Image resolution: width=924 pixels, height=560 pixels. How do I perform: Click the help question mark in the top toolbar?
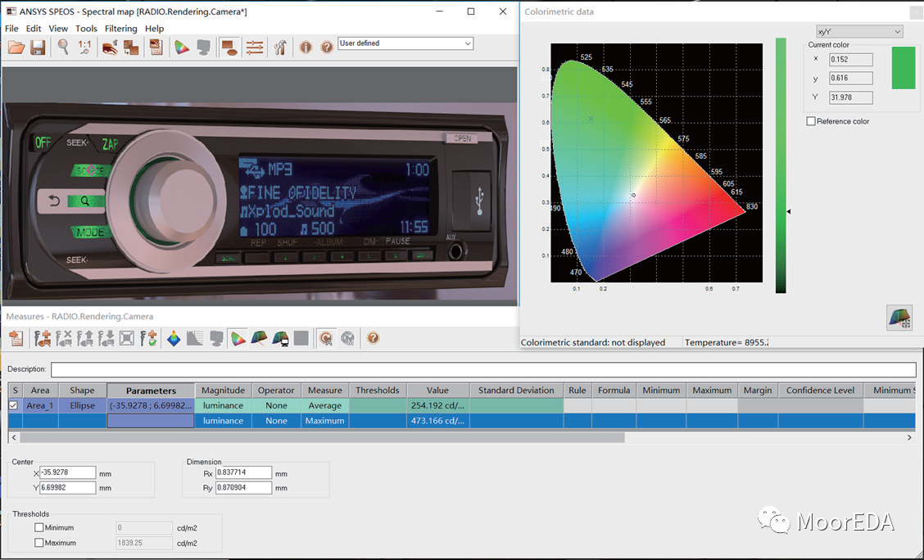point(327,47)
